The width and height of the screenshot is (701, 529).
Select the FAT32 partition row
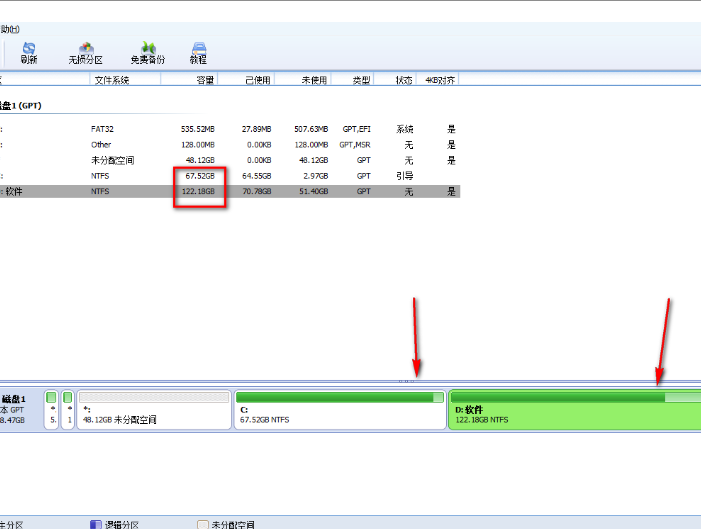pos(230,129)
